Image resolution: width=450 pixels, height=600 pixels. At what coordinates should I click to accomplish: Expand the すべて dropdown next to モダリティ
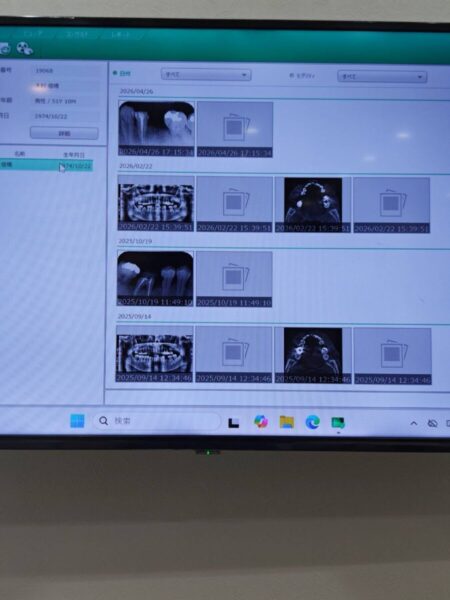[x=382, y=77]
